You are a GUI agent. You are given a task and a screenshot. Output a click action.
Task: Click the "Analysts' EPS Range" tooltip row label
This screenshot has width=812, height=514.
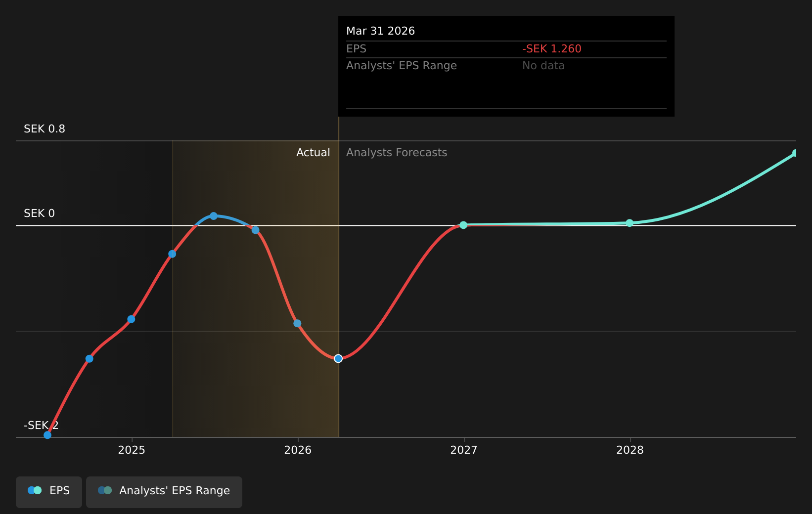(x=402, y=66)
